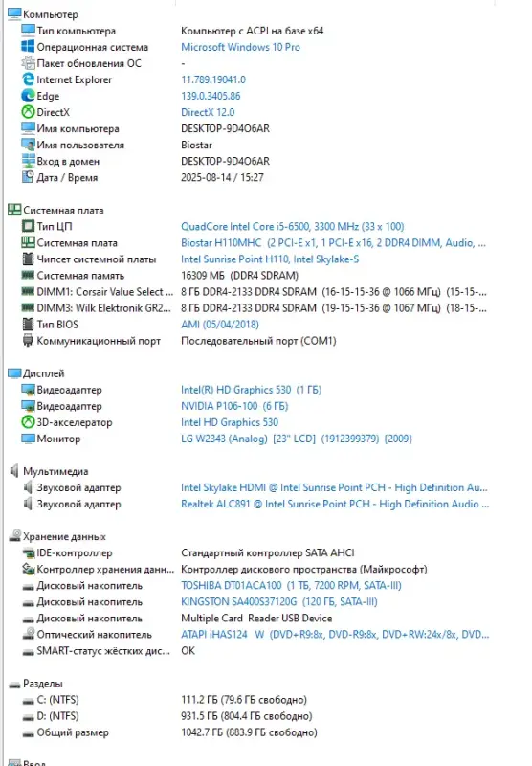The width and height of the screenshot is (532, 766).
Task: Select the SMART-статус жёстких дисков row
Action: [103, 651]
